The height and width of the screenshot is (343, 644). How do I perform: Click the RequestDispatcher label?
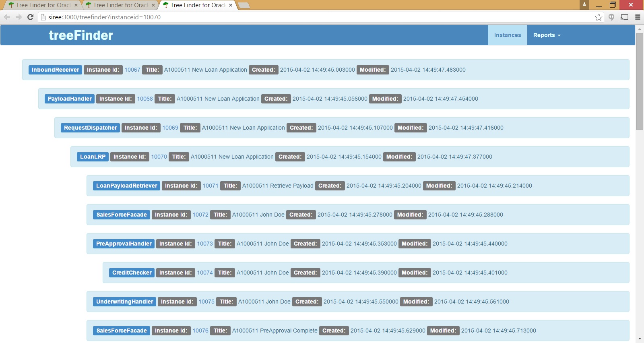click(90, 128)
